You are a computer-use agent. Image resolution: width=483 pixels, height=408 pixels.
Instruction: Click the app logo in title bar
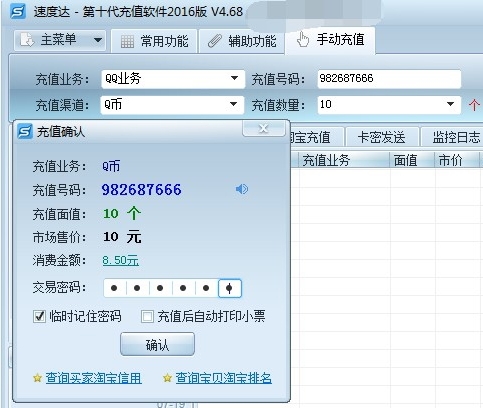coord(17,11)
